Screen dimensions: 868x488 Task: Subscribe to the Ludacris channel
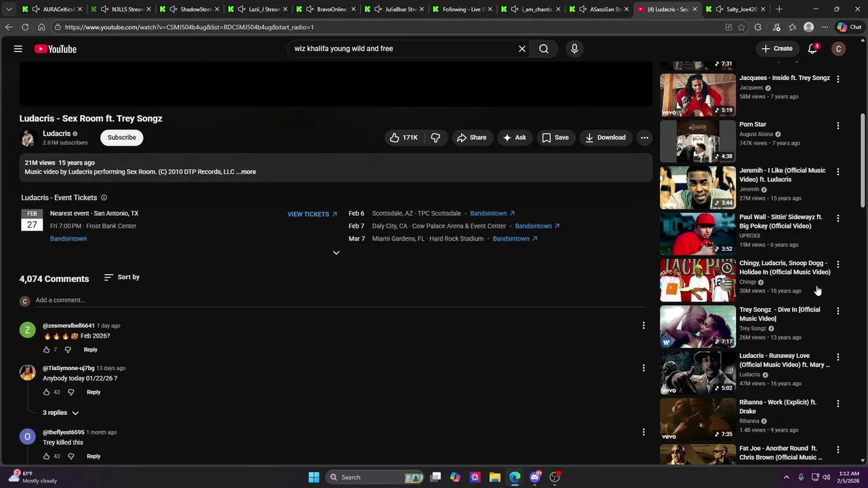coord(122,138)
